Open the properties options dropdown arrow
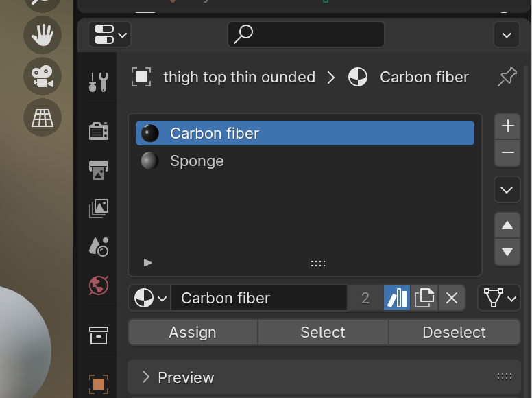 (x=507, y=34)
